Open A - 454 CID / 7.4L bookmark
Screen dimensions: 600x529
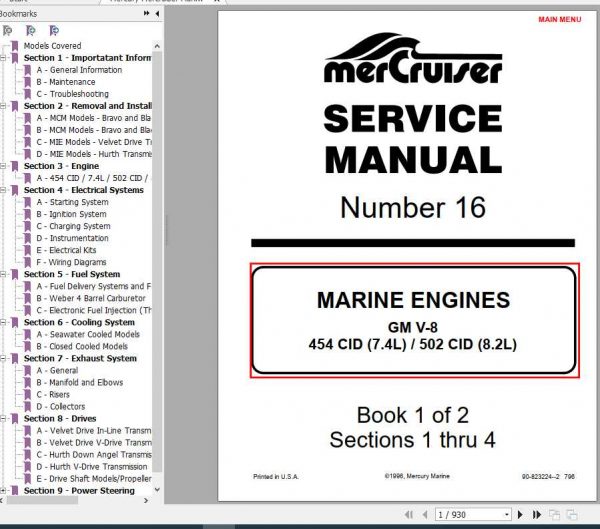94,178
